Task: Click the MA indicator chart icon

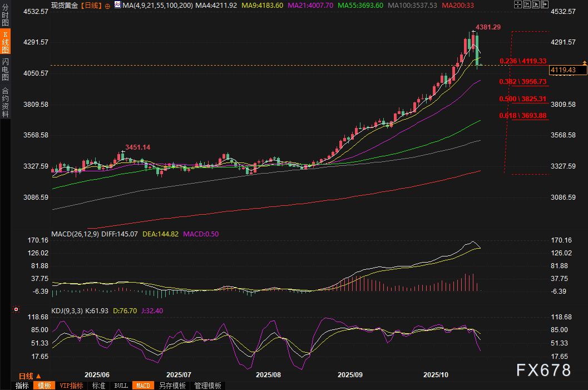Action: 117,5
